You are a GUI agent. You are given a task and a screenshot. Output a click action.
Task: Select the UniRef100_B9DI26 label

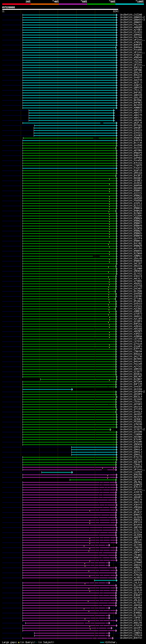tap(131, 67)
